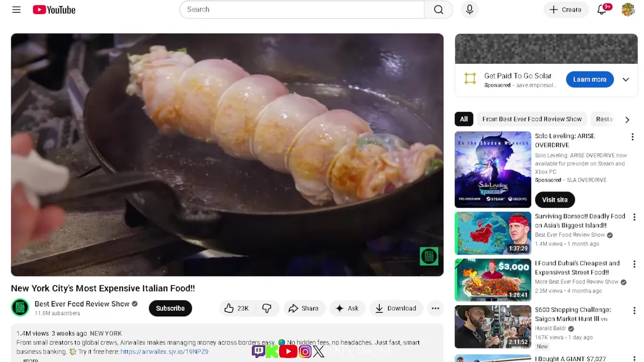Viewport: 644px width, 362px height.
Task: Open the $600 Shopping Challenge thumbnail
Action: click(x=493, y=327)
